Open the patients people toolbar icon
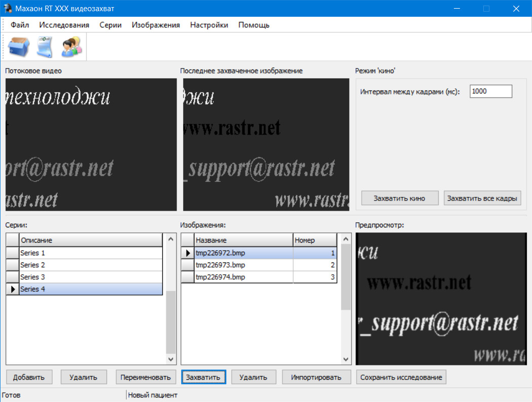Viewport: 532px width, 402px height. click(72, 47)
